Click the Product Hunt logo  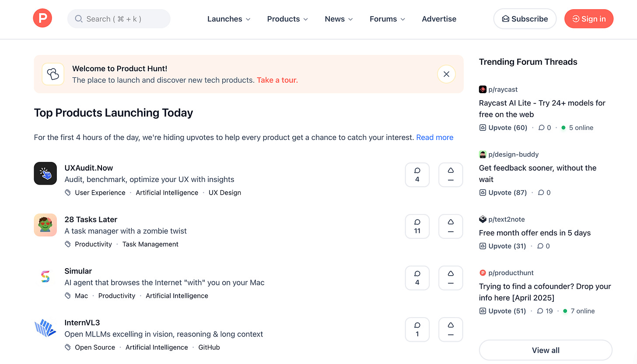42,18
